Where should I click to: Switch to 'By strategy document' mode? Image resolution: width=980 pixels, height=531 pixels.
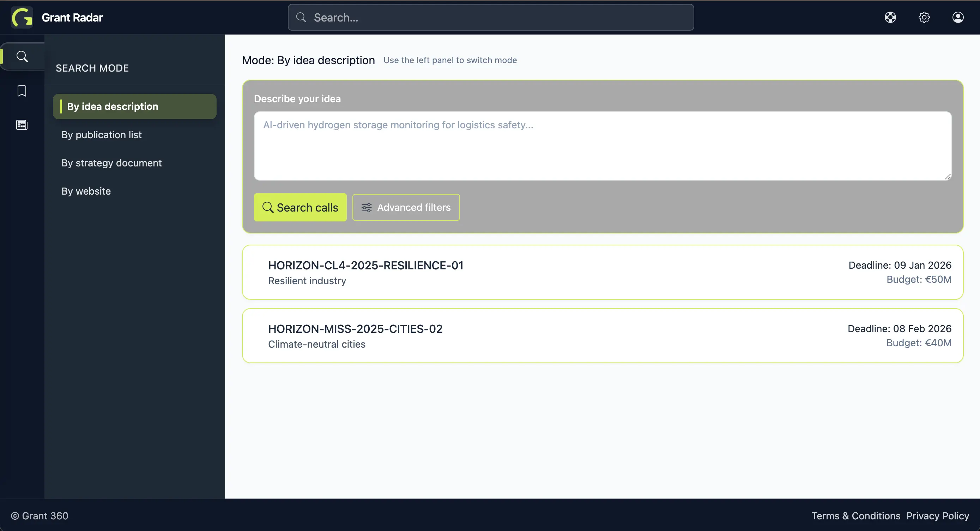click(111, 163)
